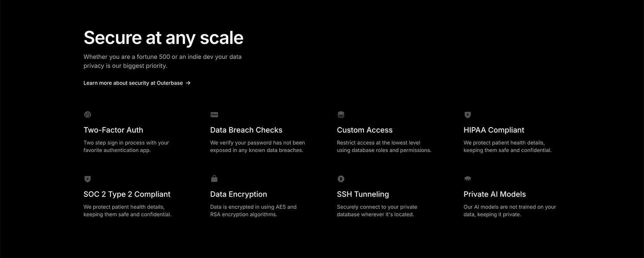Select the SSH Tunneling heading
This screenshot has width=644, height=258.
[363, 194]
